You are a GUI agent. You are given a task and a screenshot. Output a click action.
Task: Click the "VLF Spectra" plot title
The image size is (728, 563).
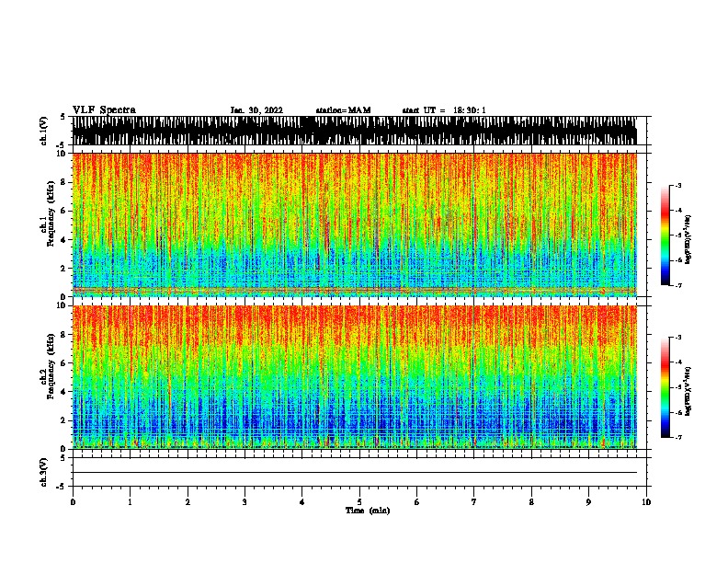[104, 109]
